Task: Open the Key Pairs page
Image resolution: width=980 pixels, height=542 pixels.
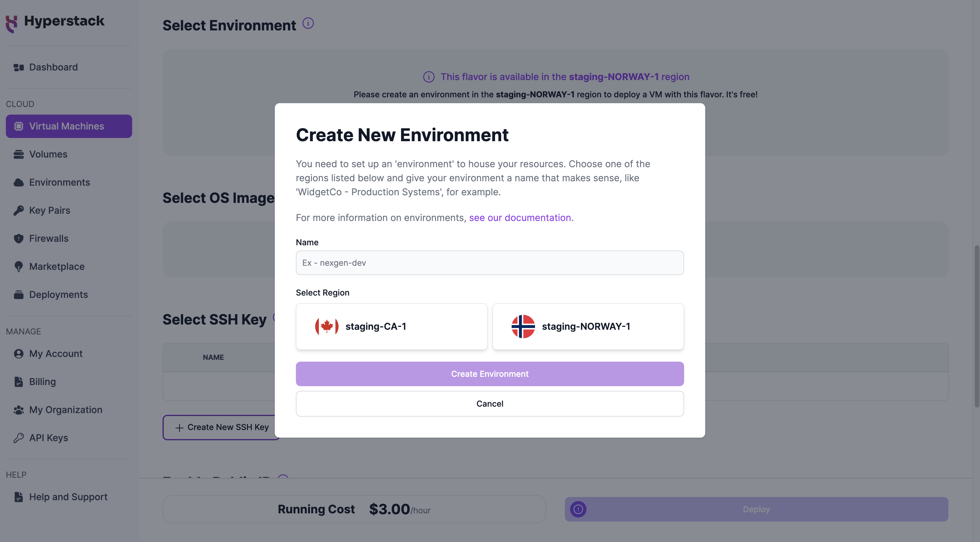Action: click(69, 210)
